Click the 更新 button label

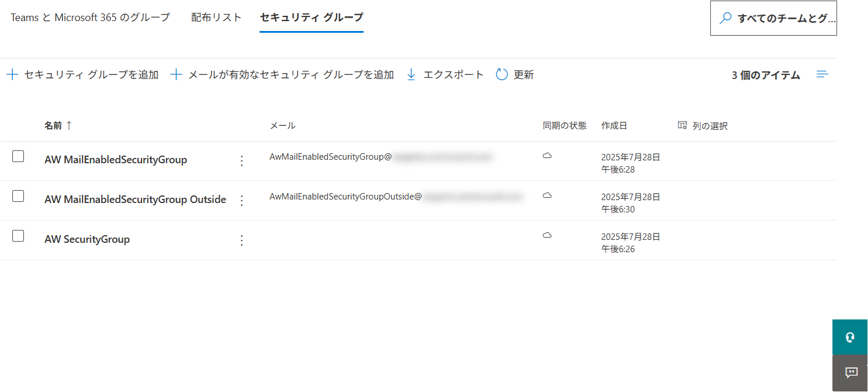(x=524, y=75)
